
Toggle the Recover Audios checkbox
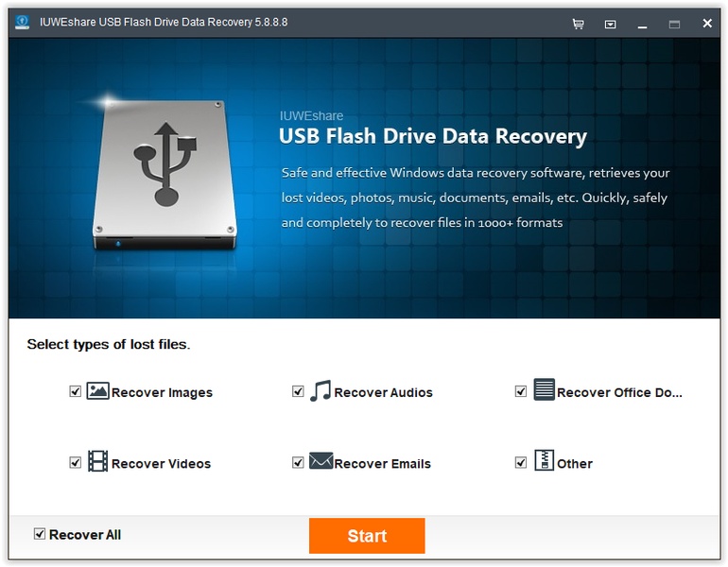[x=298, y=391]
